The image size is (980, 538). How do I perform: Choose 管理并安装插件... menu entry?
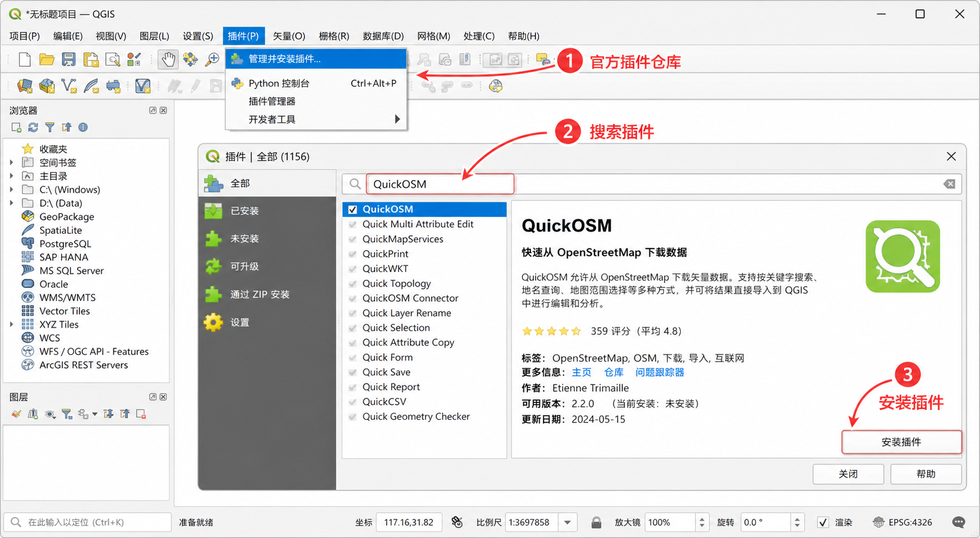[x=317, y=59]
